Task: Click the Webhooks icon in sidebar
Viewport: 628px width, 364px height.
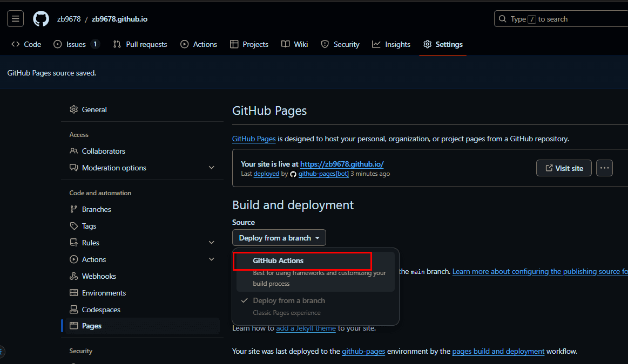Action: (x=74, y=276)
